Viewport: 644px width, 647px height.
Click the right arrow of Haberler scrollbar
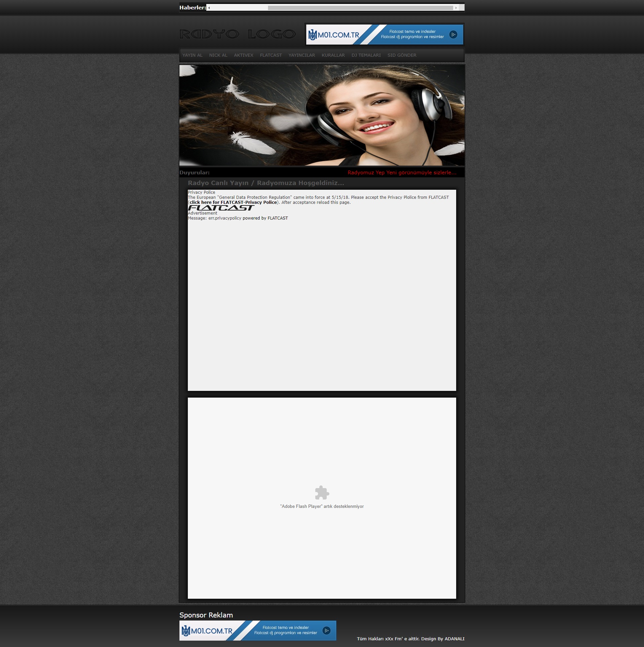pyautogui.click(x=456, y=8)
